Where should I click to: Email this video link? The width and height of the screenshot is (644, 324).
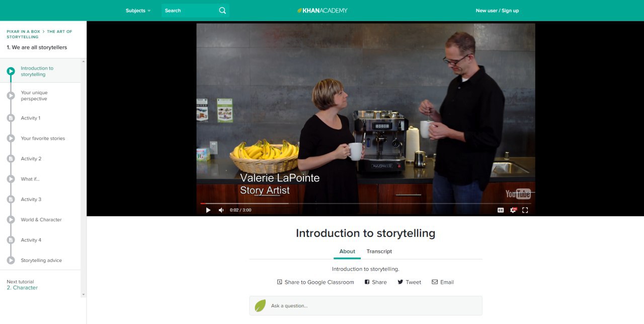443,282
